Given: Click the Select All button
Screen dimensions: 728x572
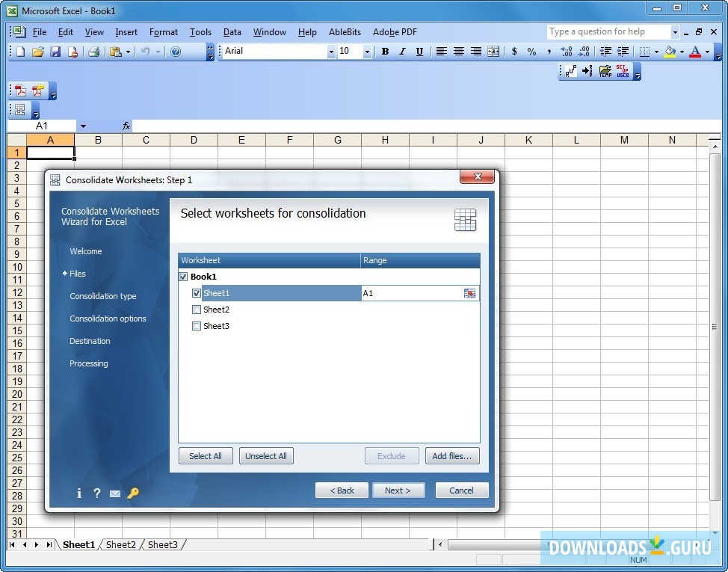Looking at the screenshot, I should coord(206,456).
